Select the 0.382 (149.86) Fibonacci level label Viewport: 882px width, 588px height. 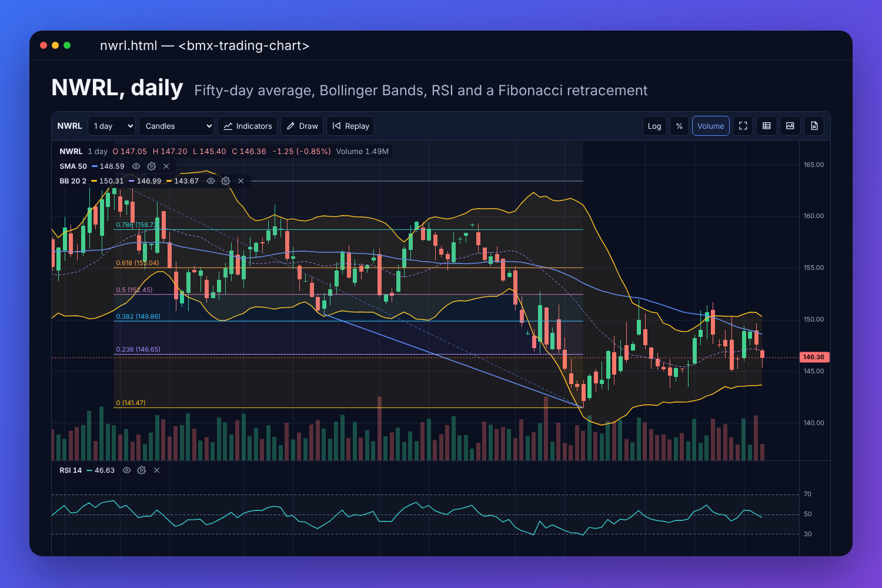138,316
